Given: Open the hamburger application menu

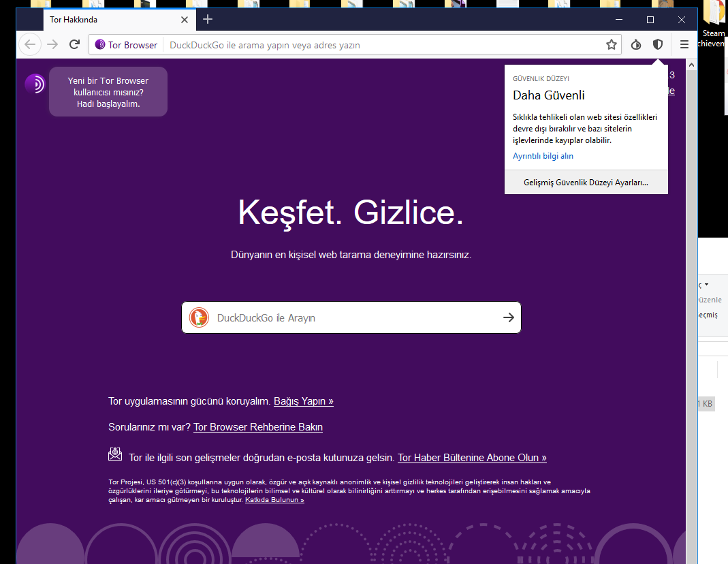Looking at the screenshot, I should [684, 44].
